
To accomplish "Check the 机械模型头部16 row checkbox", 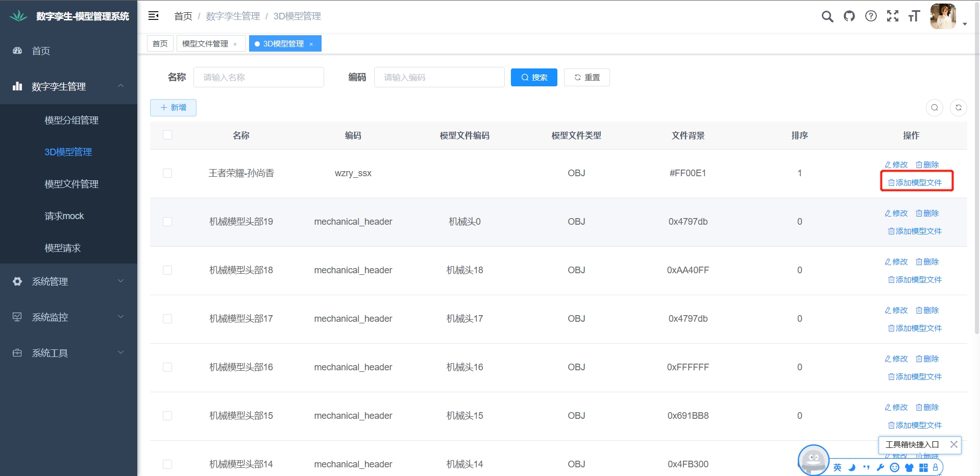I will (167, 367).
